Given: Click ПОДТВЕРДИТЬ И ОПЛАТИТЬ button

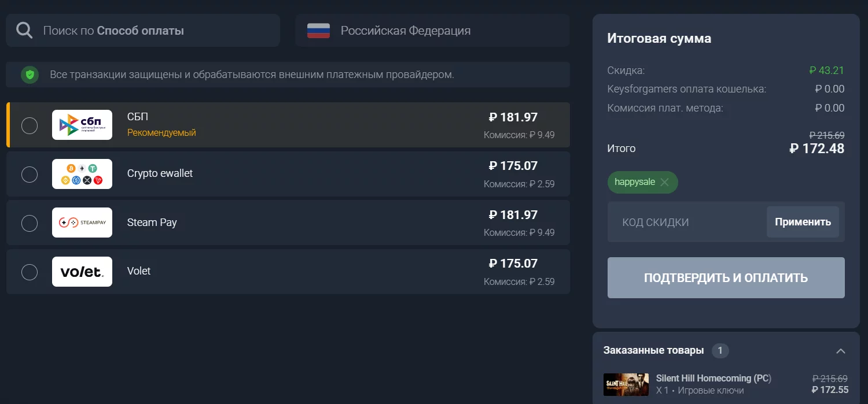Looking at the screenshot, I should click(x=726, y=278).
